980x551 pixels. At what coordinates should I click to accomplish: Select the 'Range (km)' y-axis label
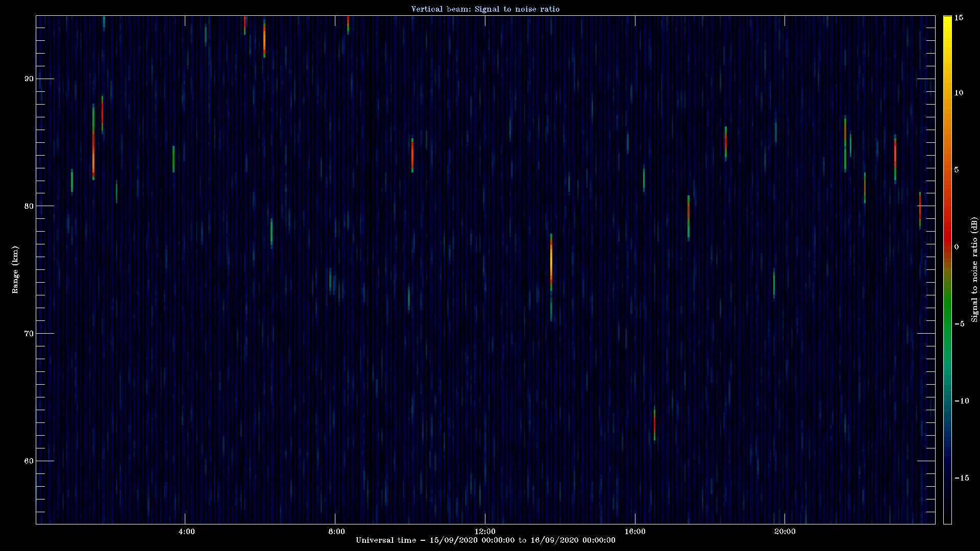15,269
